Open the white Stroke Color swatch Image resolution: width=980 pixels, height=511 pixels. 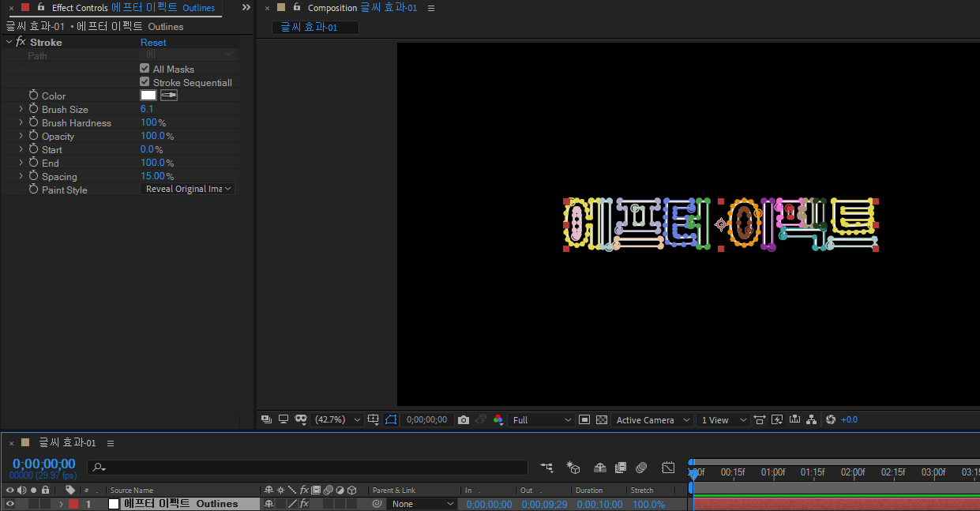coord(148,96)
